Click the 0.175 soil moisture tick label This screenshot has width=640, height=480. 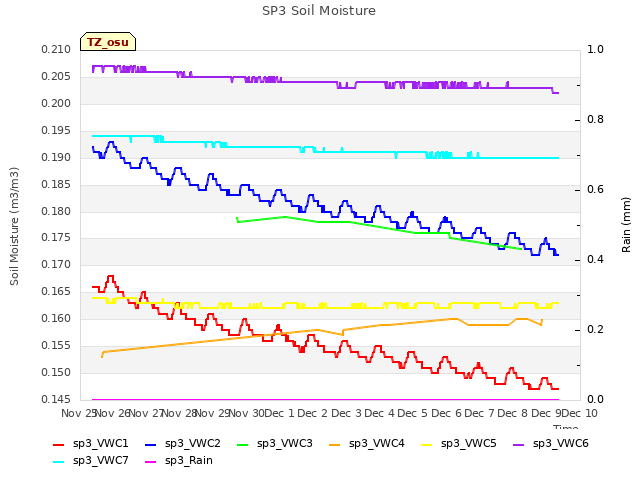click(x=56, y=238)
